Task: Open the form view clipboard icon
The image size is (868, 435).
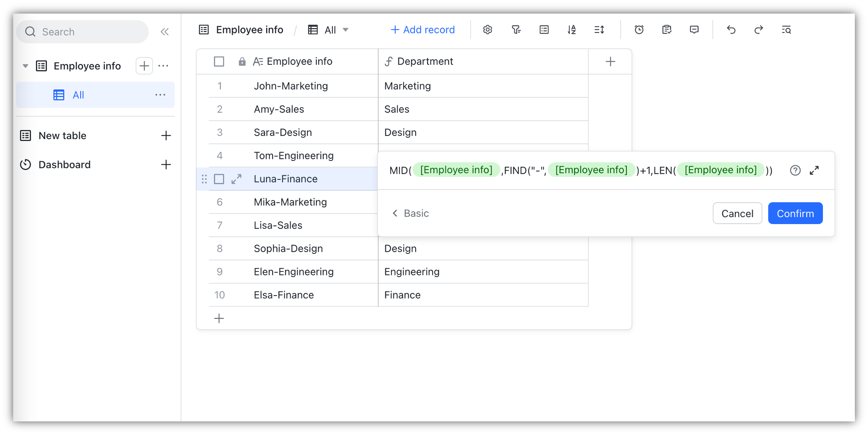Action: (666, 29)
